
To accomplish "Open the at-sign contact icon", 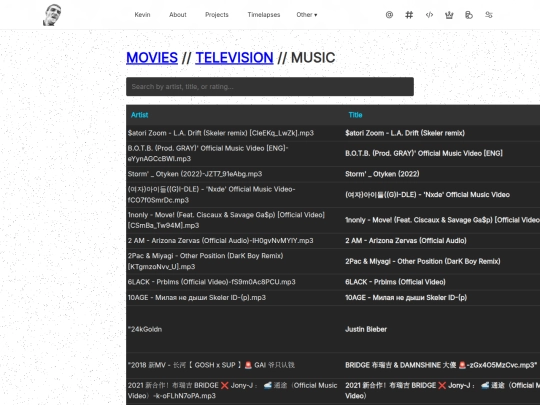I will click(x=389, y=15).
